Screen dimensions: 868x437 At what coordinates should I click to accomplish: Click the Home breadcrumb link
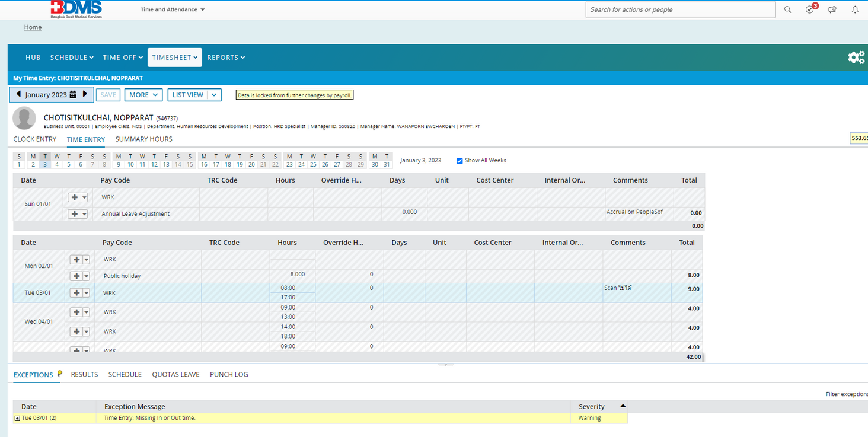[33, 27]
